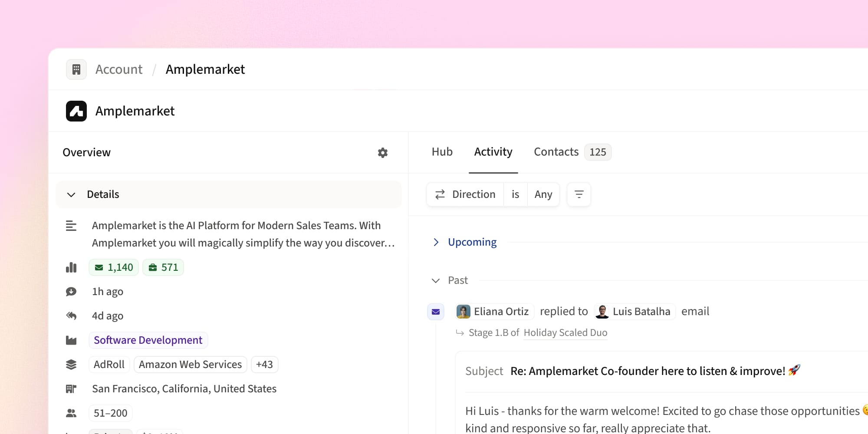Click the Upcoming section label
The width and height of the screenshot is (868, 434).
[472, 242]
